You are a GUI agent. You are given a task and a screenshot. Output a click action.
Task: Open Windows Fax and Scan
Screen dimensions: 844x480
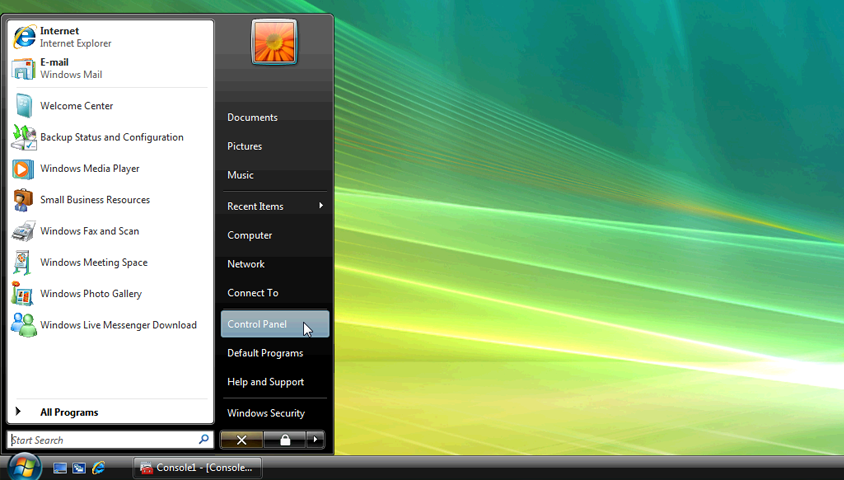(x=89, y=231)
